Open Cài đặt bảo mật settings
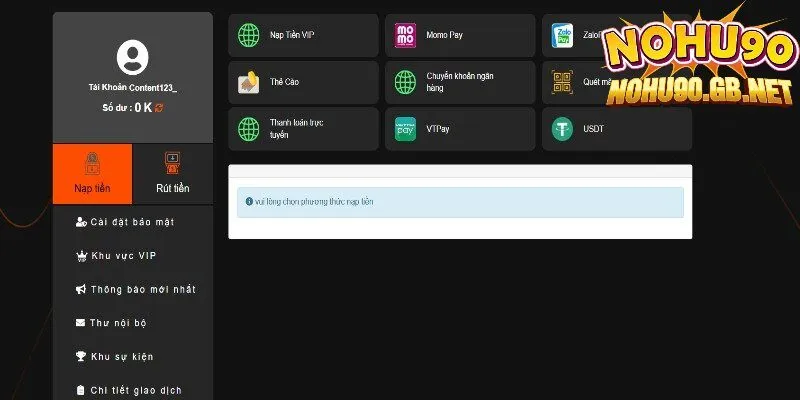The width and height of the screenshot is (800, 400). 132,222
